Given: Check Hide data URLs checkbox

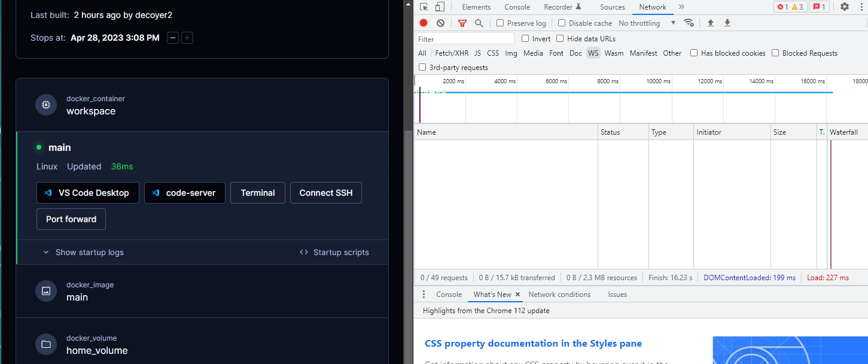Looking at the screenshot, I should point(560,38).
